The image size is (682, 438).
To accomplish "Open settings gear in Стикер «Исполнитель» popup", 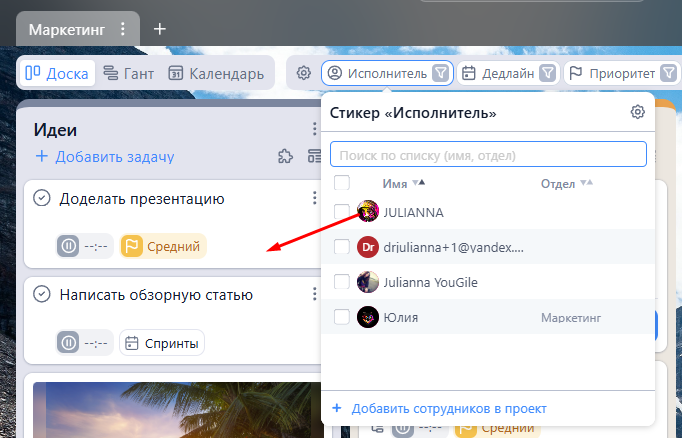I will tap(638, 112).
